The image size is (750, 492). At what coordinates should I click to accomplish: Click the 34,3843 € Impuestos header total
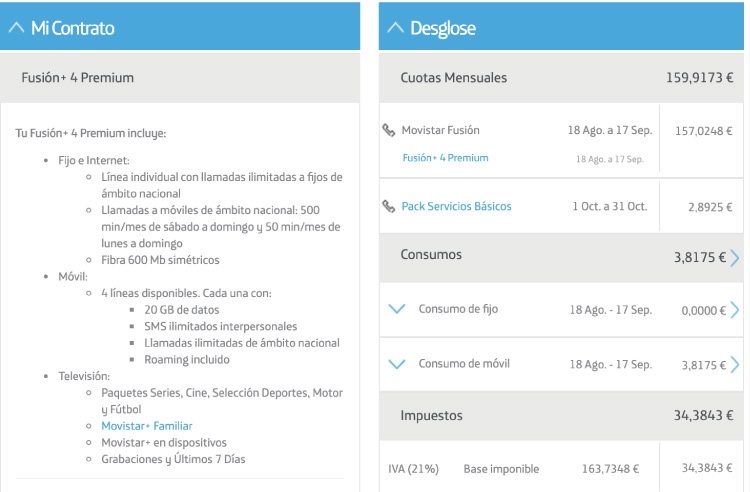[x=704, y=415]
